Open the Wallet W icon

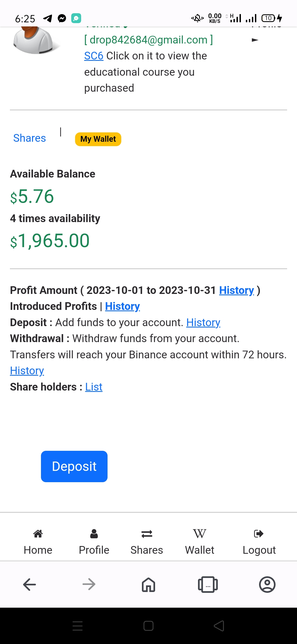click(199, 534)
